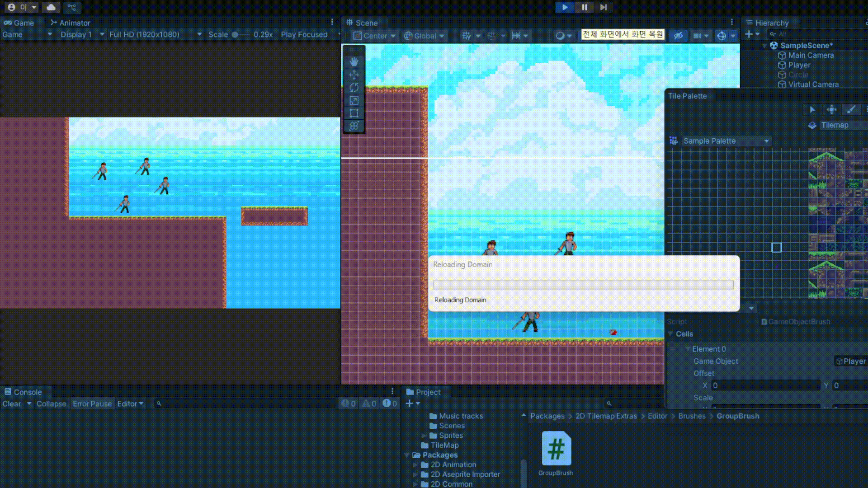
Task: Select Virtual Camera in Hierarchy
Action: pos(813,84)
